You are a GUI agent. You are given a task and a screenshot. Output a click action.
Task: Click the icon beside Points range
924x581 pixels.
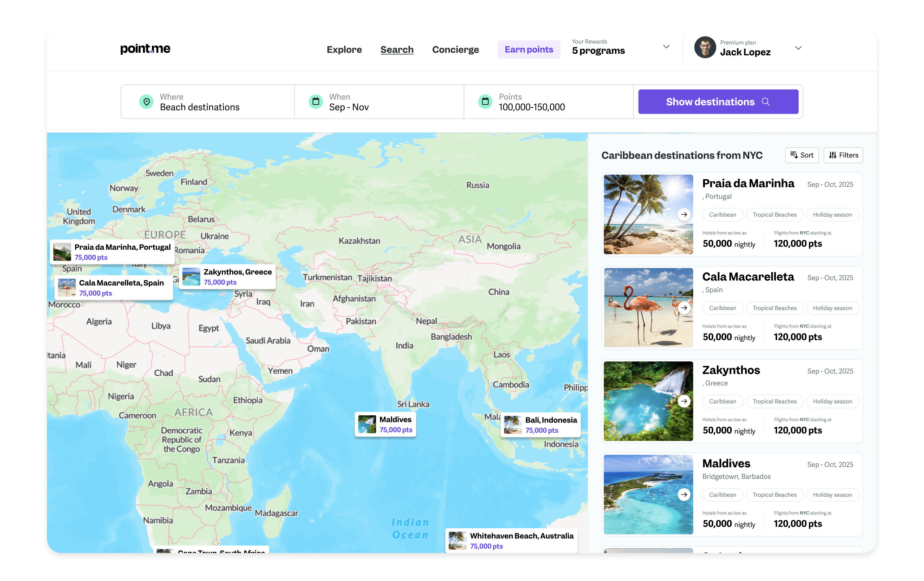pos(485,102)
